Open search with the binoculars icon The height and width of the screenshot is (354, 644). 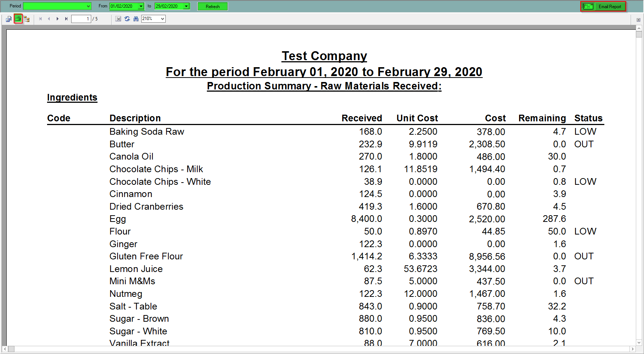click(136, 19)
